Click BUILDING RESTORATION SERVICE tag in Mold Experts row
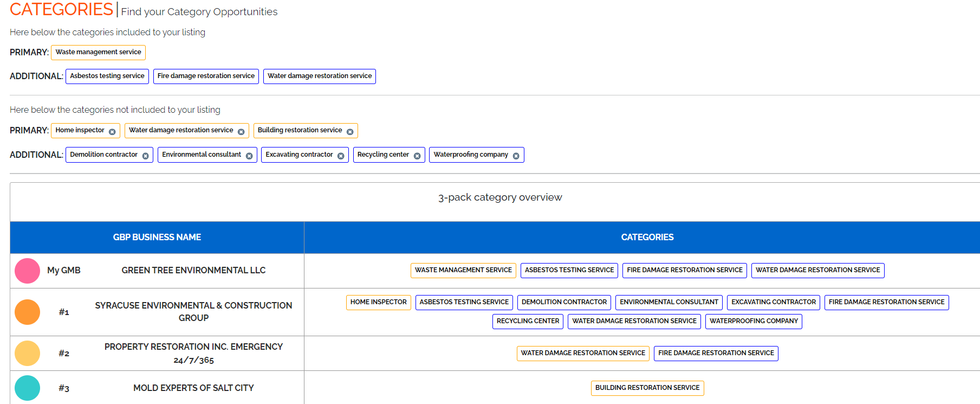Viewport: 980px width, 404px height. [647, 388]
